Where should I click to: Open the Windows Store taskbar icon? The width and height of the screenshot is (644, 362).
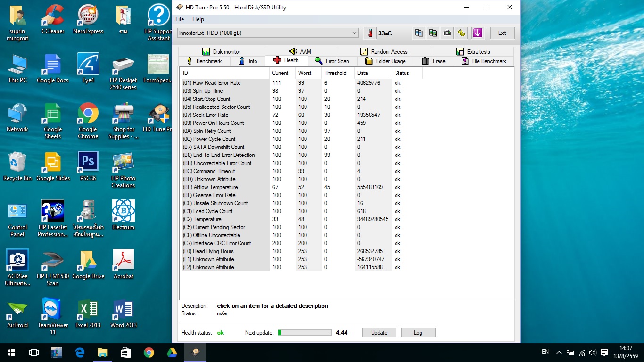click(x=125, y=352)
